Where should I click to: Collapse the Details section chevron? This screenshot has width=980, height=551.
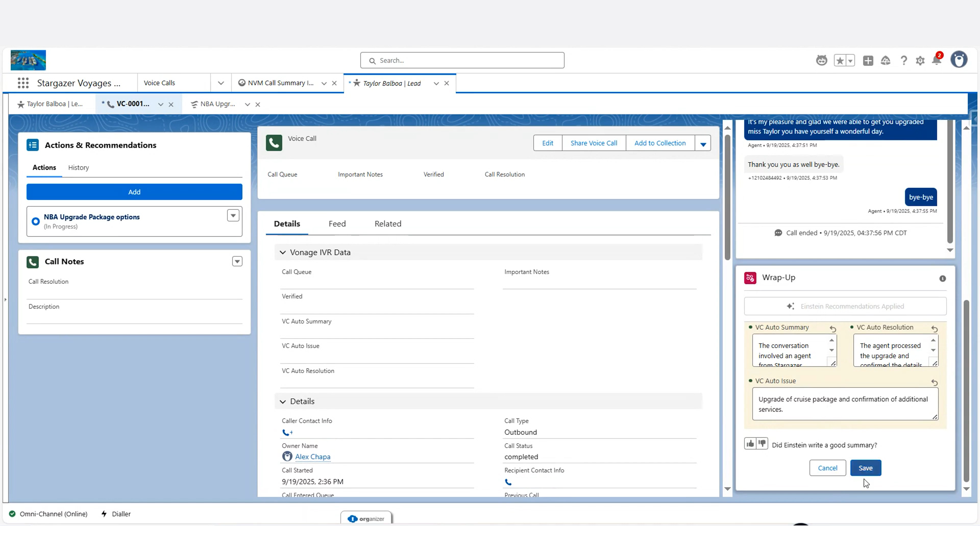pos(283,402)
